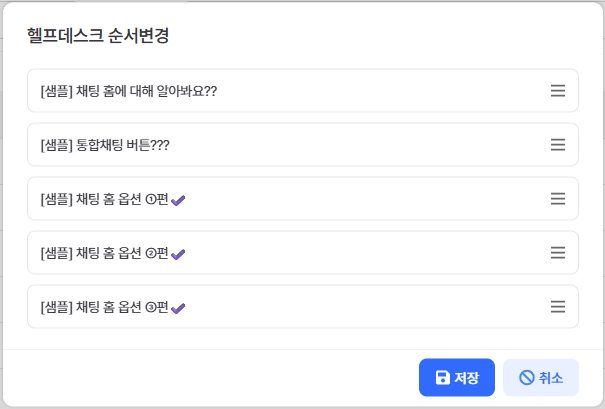The height and width of the screenshot is (409, 605).
Task: Grab the reorder handle on 옵션 ①편 row
Action: pos(558,199)
